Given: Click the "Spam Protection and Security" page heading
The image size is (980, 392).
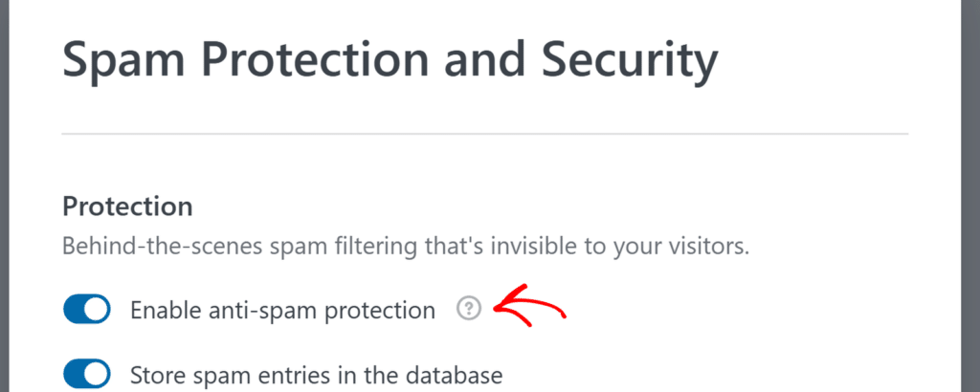Looking at the screenshot, I should (x=390, y=59).
